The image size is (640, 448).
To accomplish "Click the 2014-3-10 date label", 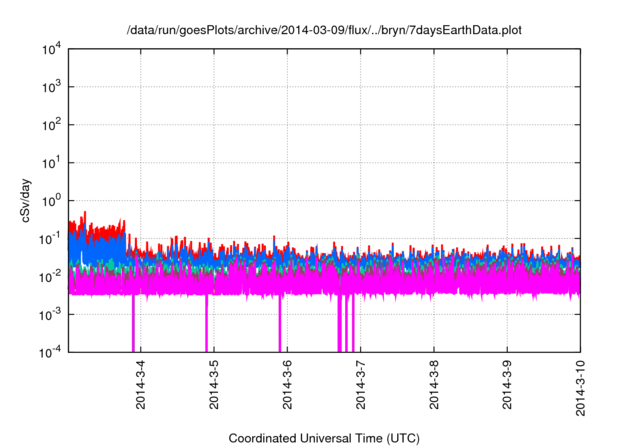I will [580, 388].
